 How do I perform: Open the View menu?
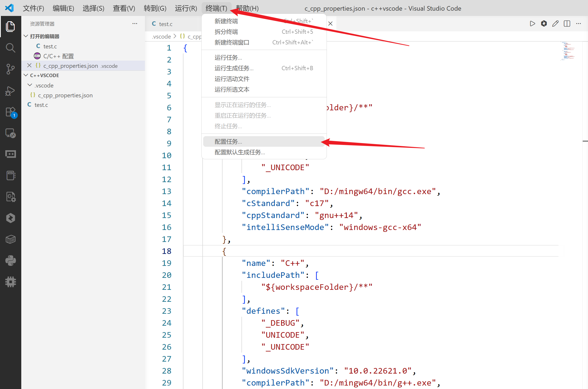point(124,8)
